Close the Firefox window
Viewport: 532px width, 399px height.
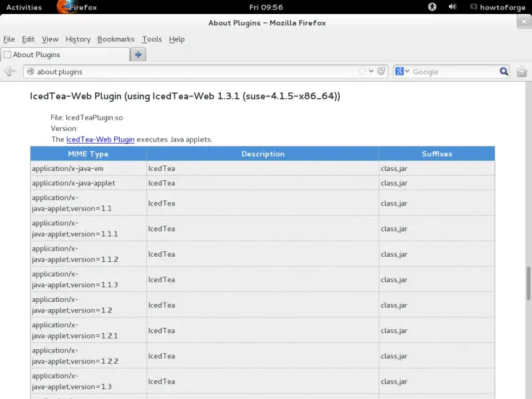(x=524, y=22)
